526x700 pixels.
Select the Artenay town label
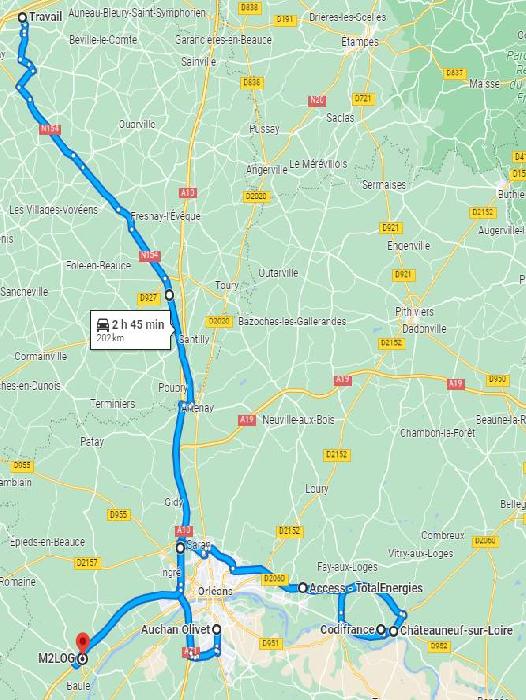(198, 408)
